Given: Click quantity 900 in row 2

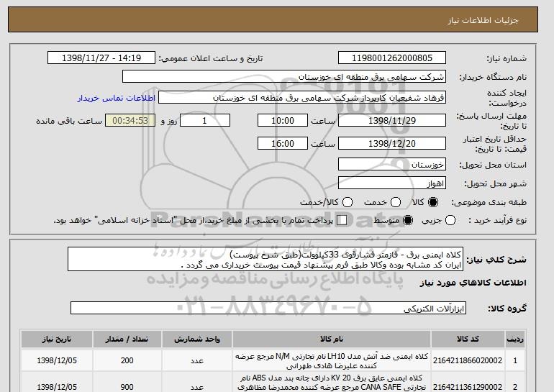Looking at the screenshot, I should [127, 387].
